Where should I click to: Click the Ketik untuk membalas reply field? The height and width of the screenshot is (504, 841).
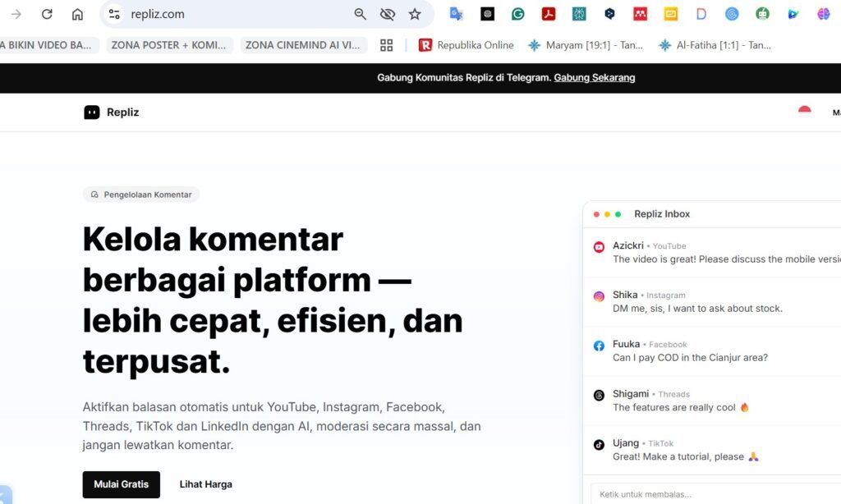click(x=716, y=494)
